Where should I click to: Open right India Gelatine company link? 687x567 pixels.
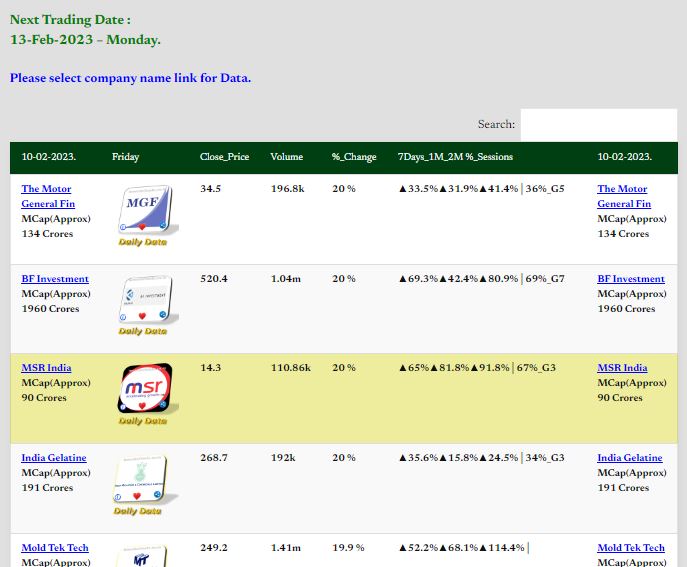(630, 457)
